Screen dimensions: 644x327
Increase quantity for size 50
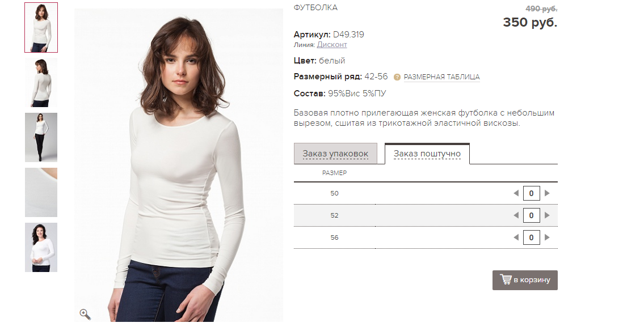point(546,193)
